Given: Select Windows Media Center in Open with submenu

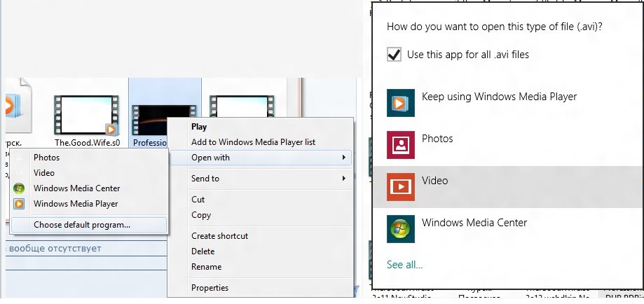Looking at the screenshot, I should coord(77,188).
